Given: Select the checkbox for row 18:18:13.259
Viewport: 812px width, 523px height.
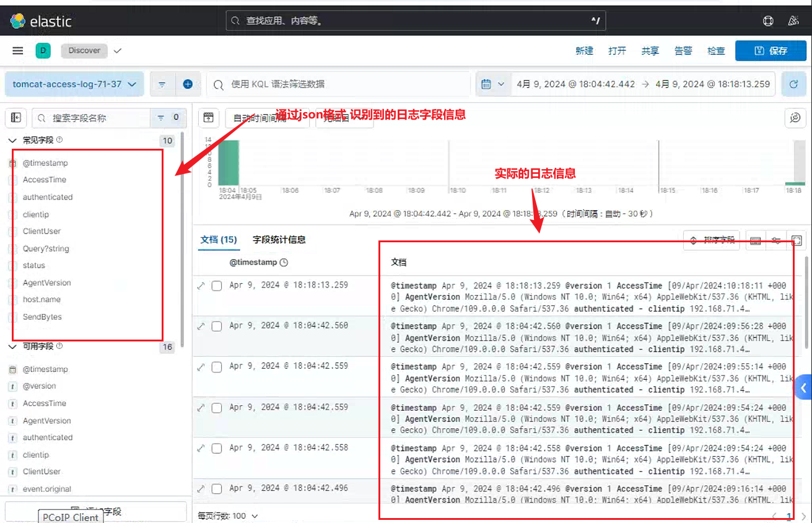Looking at the screenshot, I should (x=217, y=286).
